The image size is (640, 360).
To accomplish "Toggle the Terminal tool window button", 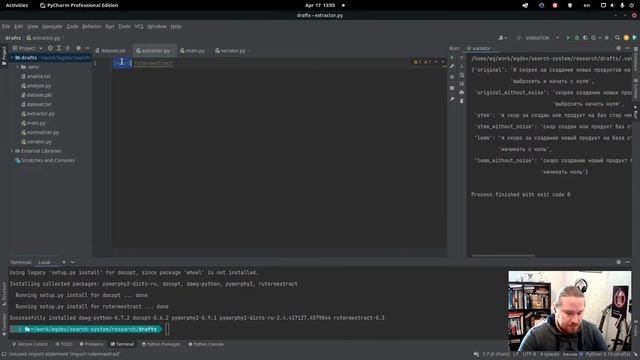I will tap(122, 344).
